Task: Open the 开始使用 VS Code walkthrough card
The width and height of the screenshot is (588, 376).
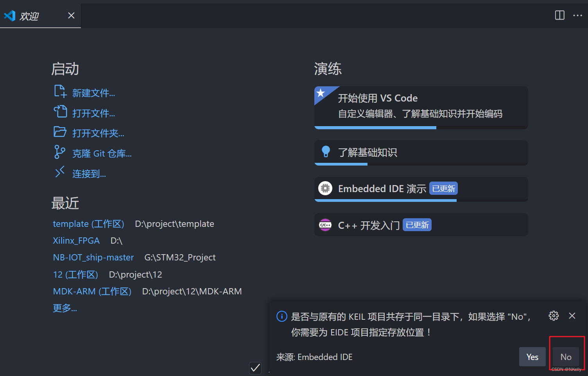Action: 421,108
